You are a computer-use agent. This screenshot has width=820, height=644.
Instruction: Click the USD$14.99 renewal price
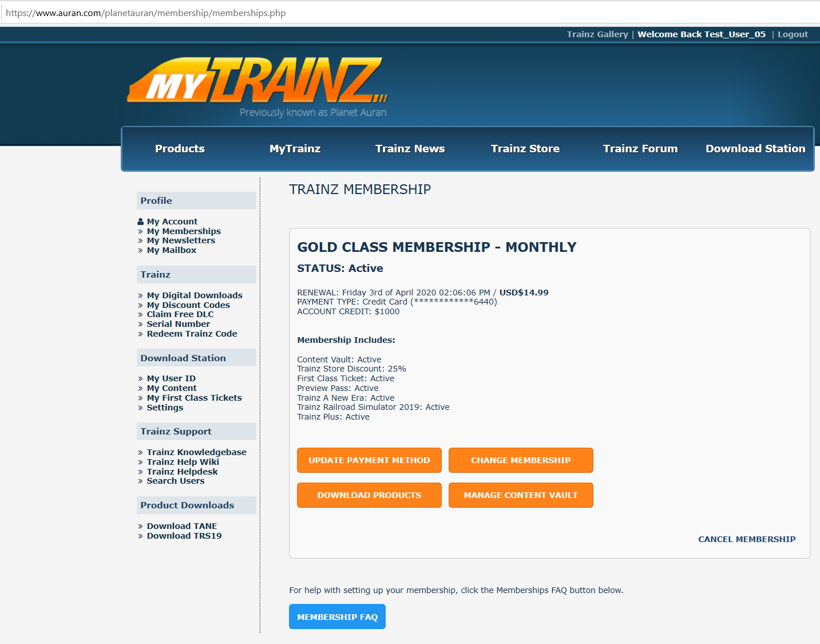524,293
